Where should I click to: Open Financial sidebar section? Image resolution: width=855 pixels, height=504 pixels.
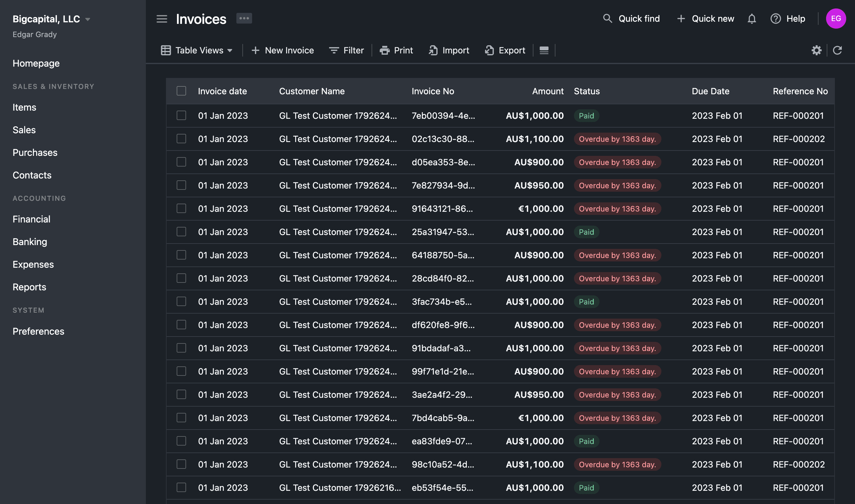click(x=31, y=219)
